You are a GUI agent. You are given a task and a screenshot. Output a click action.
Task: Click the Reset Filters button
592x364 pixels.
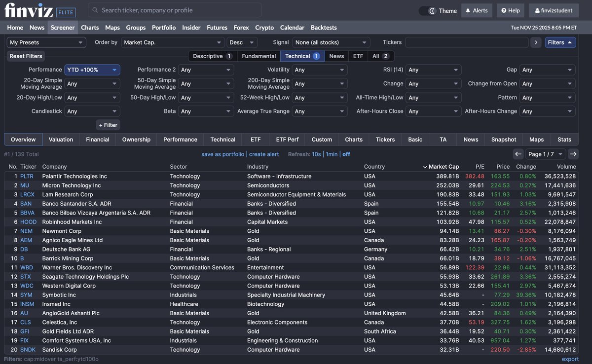pyautogui.click(x=26, y=56)
